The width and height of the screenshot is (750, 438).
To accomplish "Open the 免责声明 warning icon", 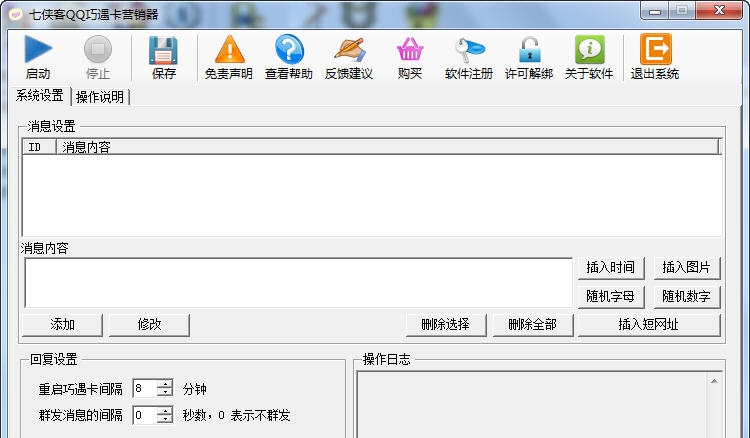I will 229,49.
